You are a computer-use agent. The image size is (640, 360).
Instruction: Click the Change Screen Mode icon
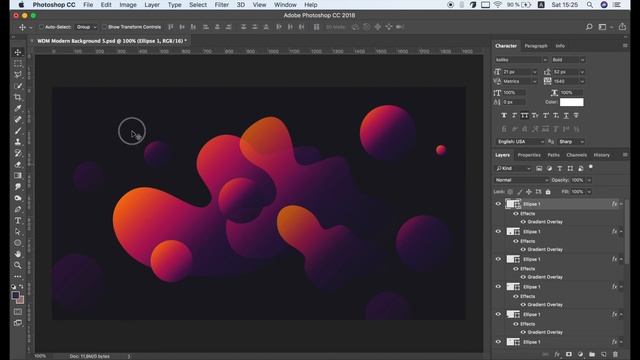coord(18,323)
